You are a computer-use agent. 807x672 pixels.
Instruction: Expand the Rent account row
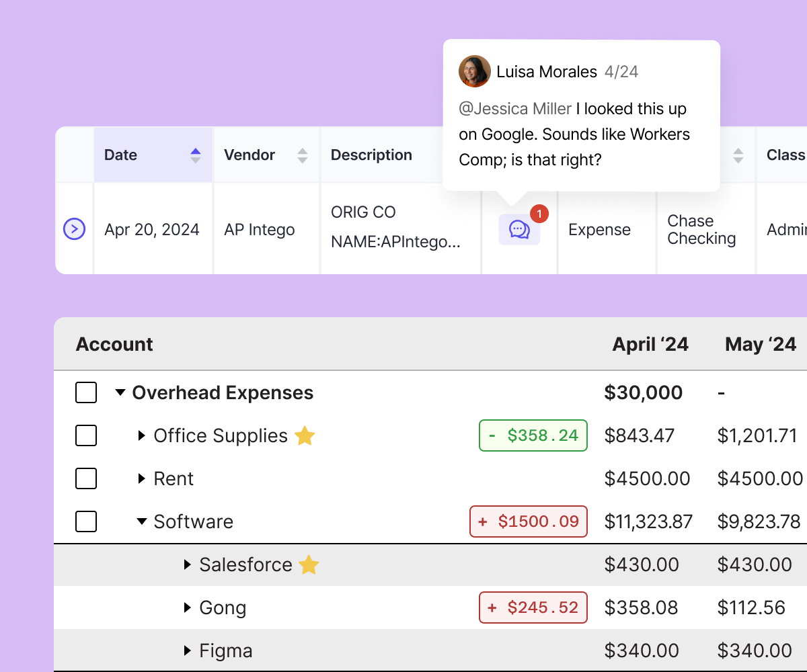click(141, 478)
